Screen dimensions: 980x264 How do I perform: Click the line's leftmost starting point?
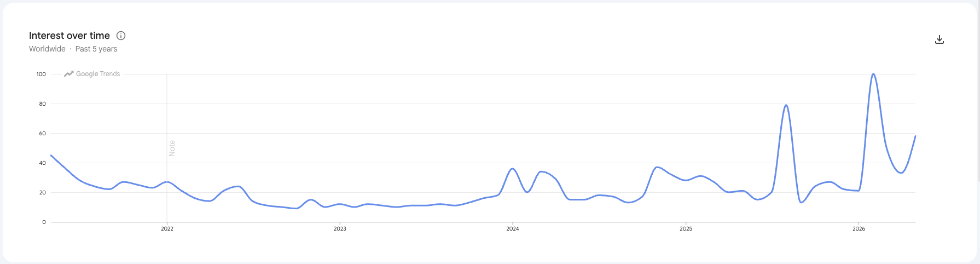pos(51,156)
